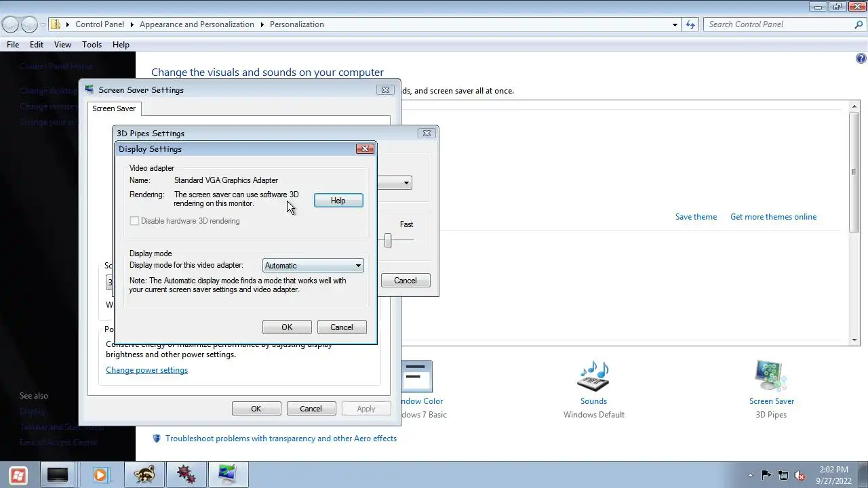Close the Display Settings dialog

click(x=365, y=149)
